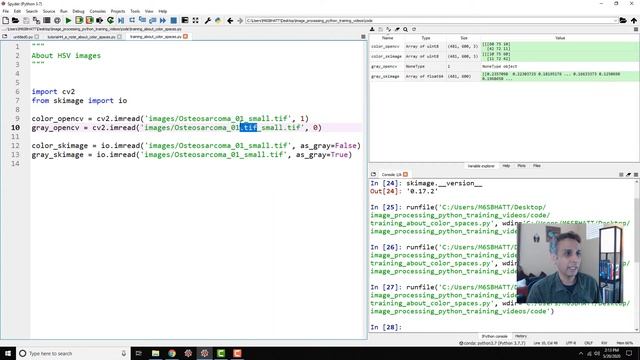Click the New file toolbar icon
Screen dimensions: 640x360
(5, 20)
